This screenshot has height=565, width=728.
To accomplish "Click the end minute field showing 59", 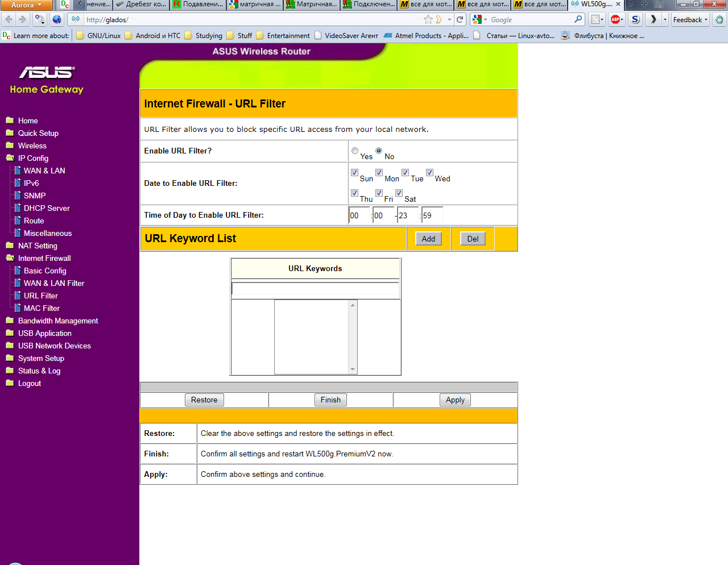I will coord(432,215).
